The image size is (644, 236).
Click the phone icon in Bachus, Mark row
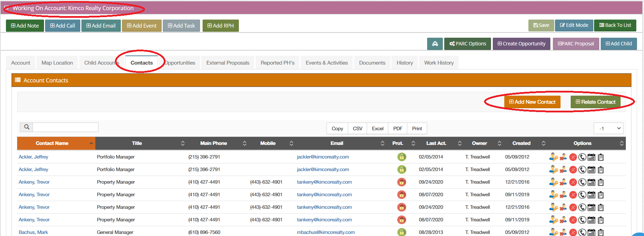pos(582,232)
